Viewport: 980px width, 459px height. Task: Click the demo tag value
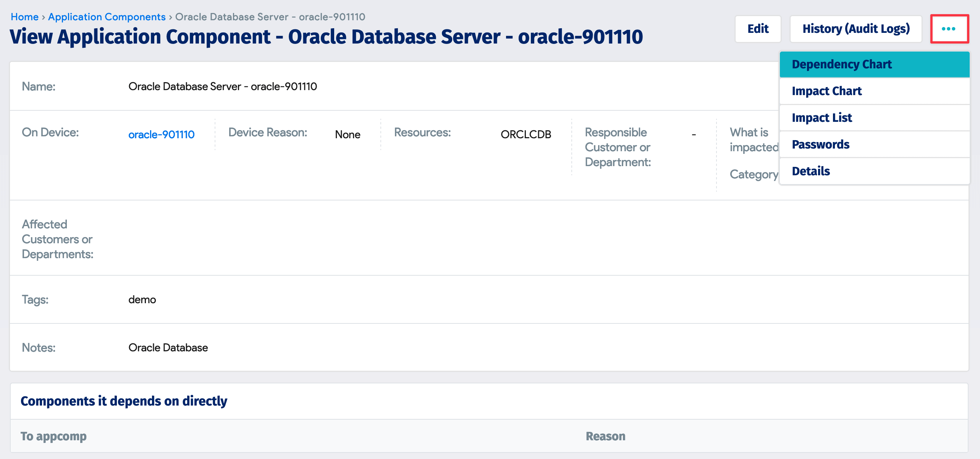point(142,300)
